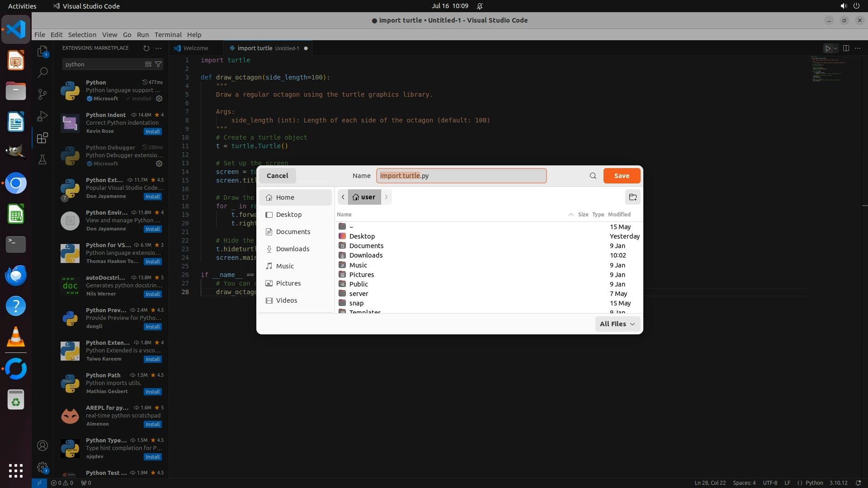Open the Terminal menu
This screenshot has width=868, height=488.
(168, 35)
